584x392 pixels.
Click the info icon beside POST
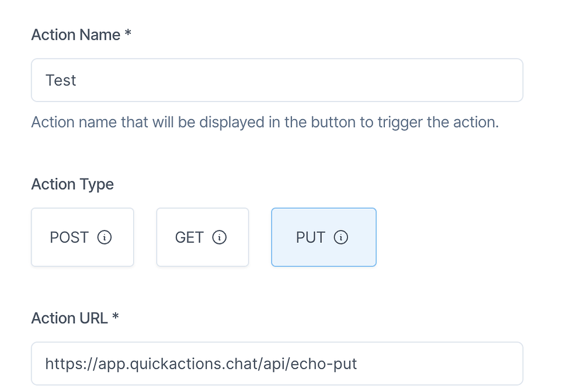pos(105,237)
